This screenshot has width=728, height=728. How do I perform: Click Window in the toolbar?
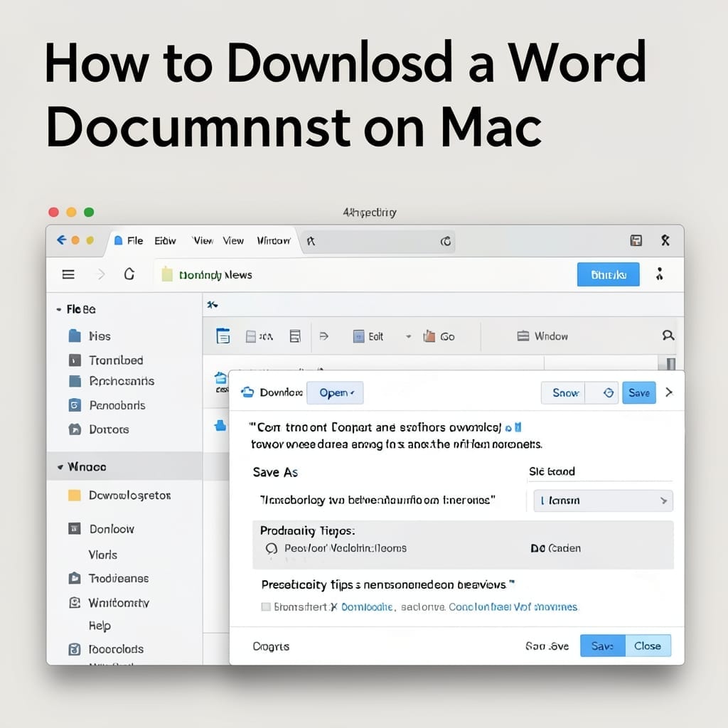[x=542, y=336]
